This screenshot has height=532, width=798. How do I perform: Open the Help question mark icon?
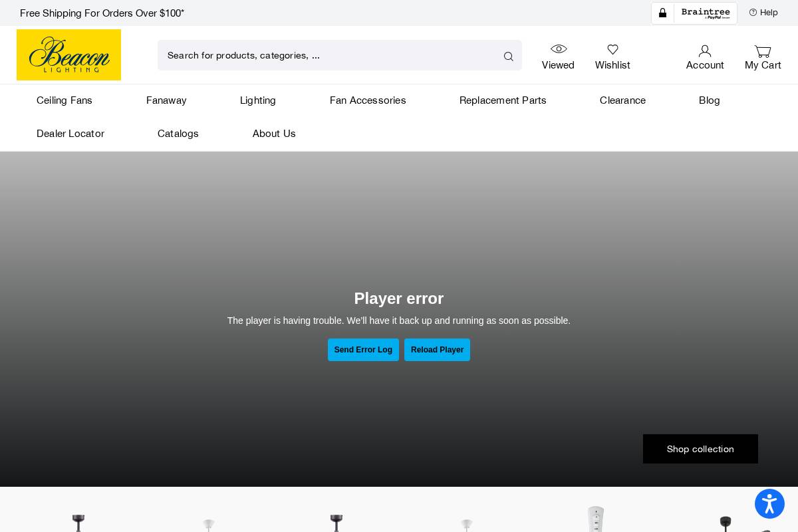pyautogui.click(x=753, y=12)
